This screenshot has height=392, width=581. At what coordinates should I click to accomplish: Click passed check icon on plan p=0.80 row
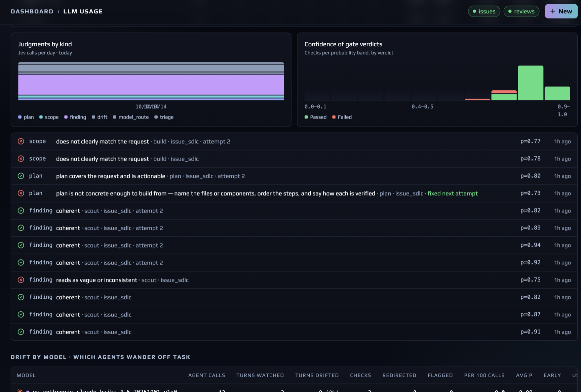(21, 176)
